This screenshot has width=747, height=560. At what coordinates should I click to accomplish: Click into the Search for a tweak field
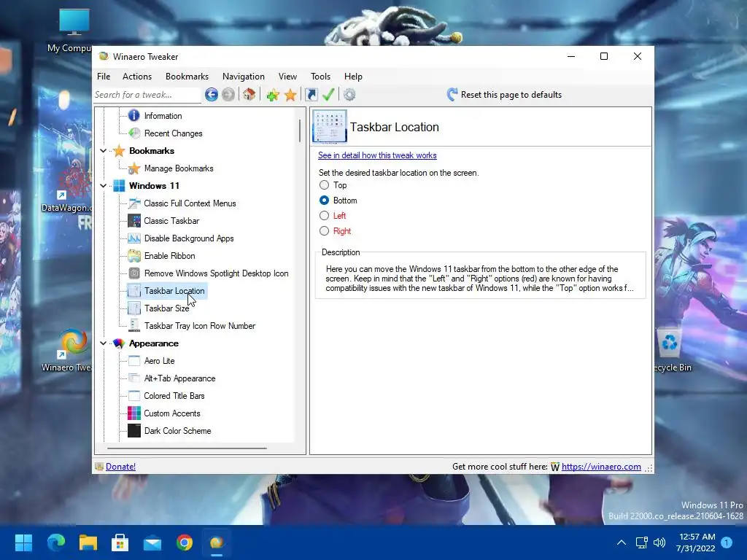click(x=147, y=95)
